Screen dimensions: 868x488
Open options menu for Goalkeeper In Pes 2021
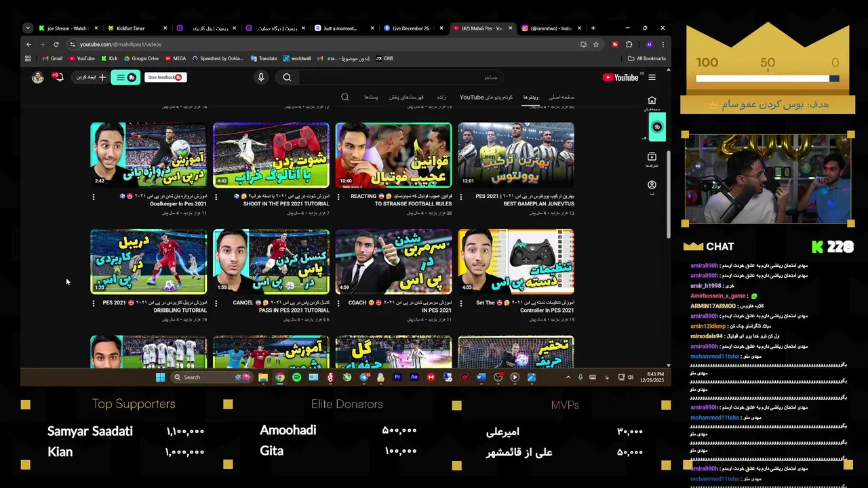[94, 197]
